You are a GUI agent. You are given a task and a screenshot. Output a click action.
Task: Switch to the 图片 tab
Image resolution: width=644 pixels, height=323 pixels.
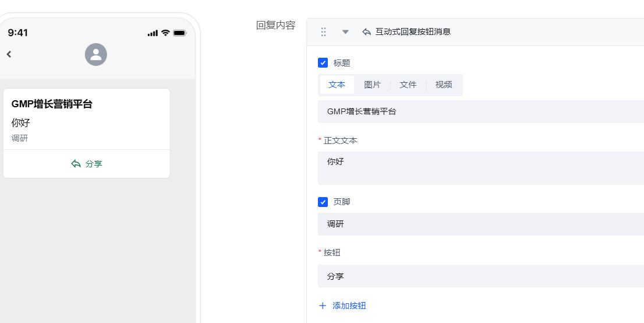point(372,85)
